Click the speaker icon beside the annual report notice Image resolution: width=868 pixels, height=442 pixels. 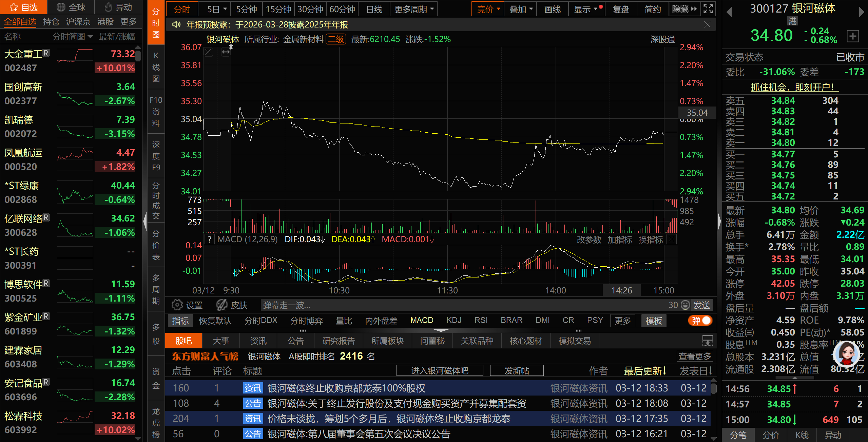(176, 25)
